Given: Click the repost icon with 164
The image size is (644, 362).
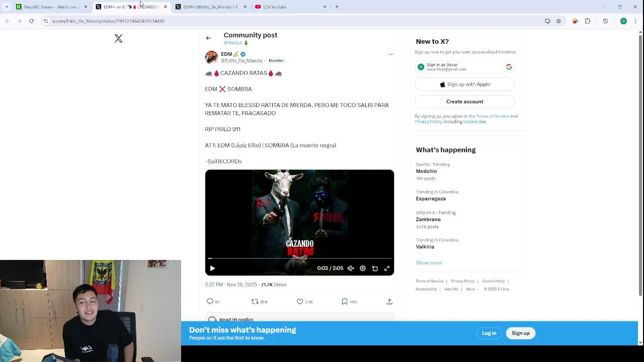Looking at the screenshot, I should [x=255, y=302].
